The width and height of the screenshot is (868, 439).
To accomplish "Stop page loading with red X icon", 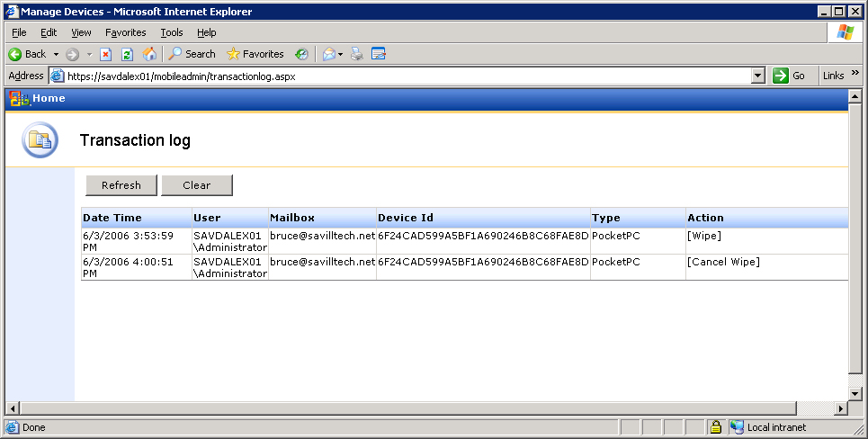I will pos(106,54).
